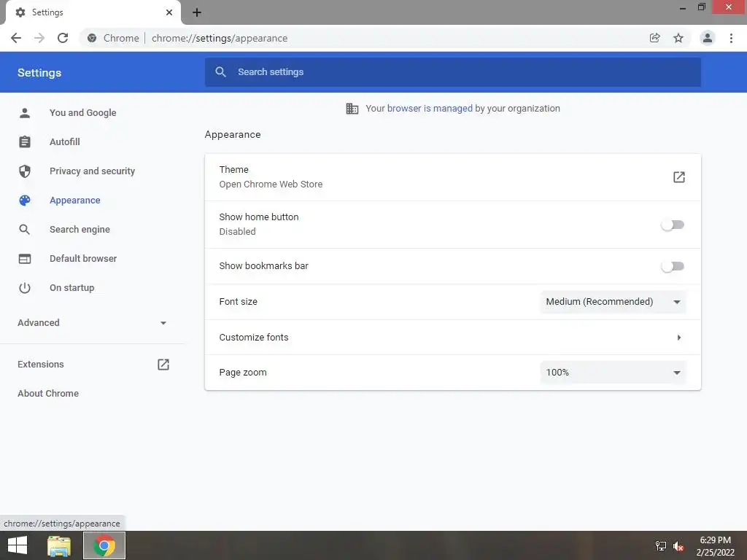Viewport: 747px width, 560px height.
Task: Click the network icon in system tray
Action: (x=661, y=546)
